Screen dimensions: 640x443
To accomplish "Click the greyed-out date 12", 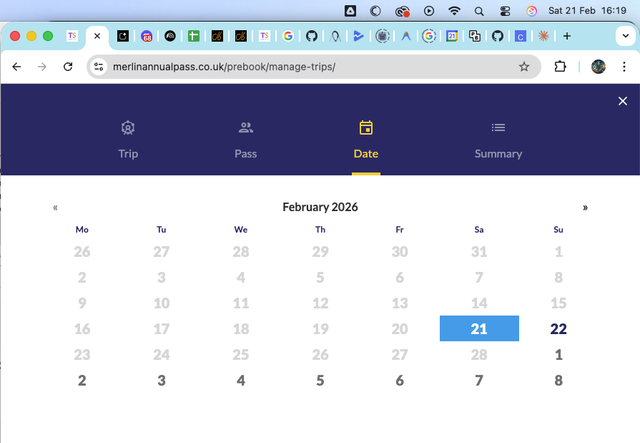I will 320,303.
